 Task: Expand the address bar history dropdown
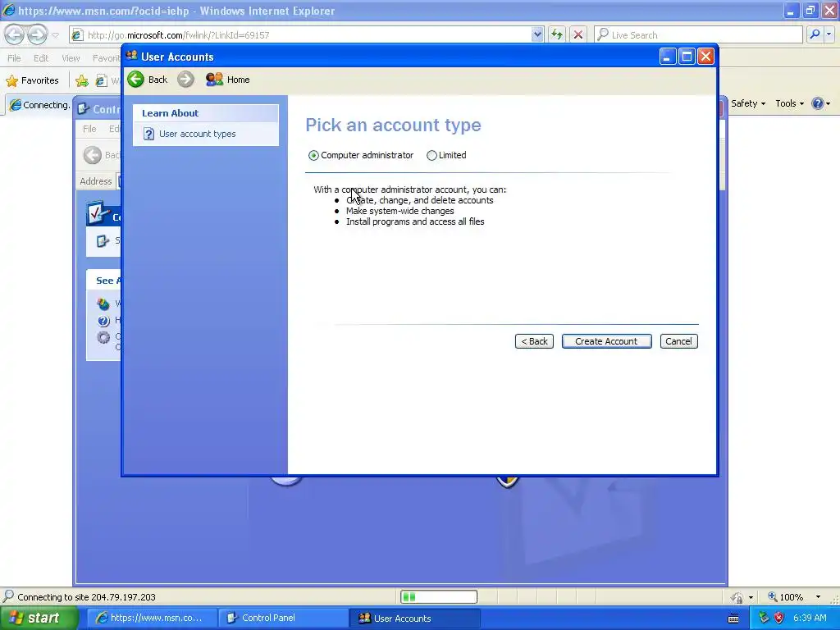[x=537, y=34]
